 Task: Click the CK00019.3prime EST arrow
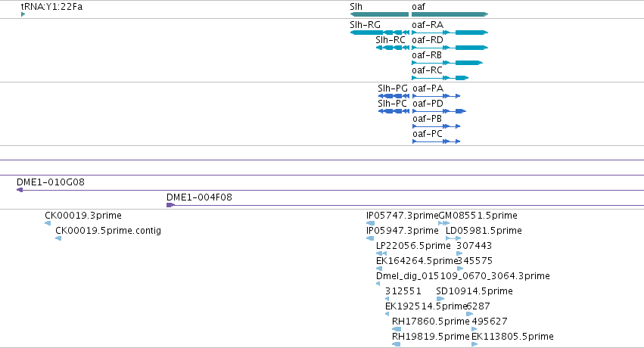(x=48, y=223)
